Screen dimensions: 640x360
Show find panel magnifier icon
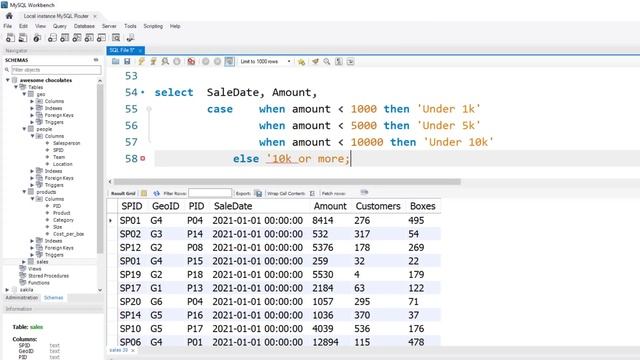coord(327,62)
